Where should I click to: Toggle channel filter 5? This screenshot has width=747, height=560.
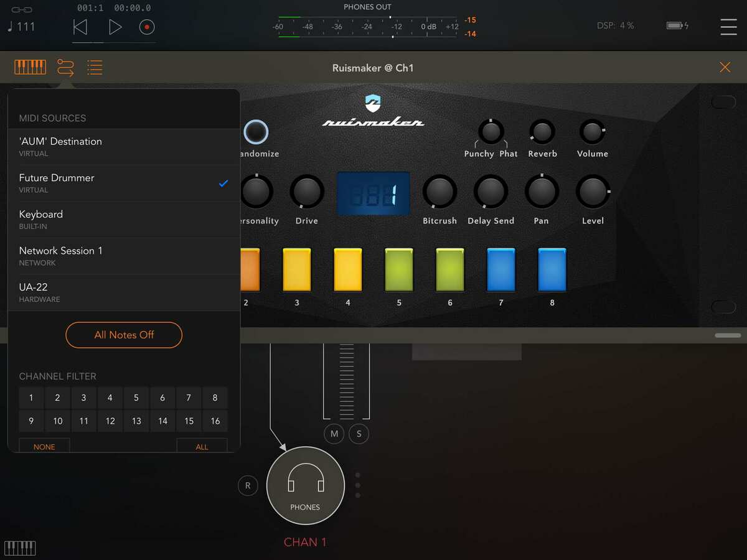pyautogui.click(x=136, y=398)
